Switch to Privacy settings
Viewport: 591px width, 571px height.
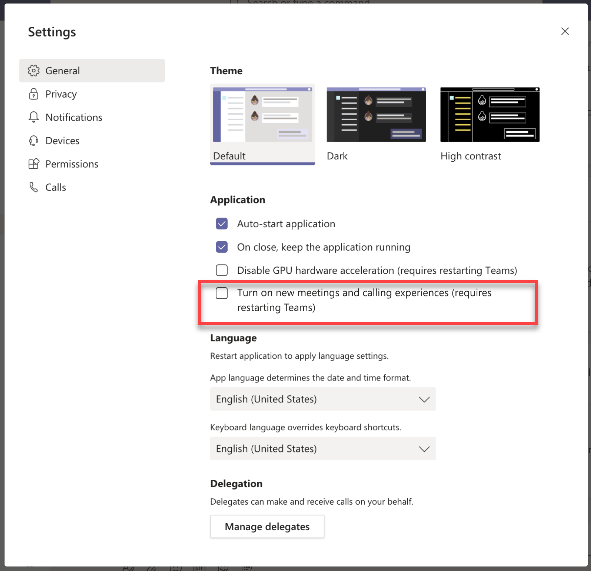click(92, 94)
